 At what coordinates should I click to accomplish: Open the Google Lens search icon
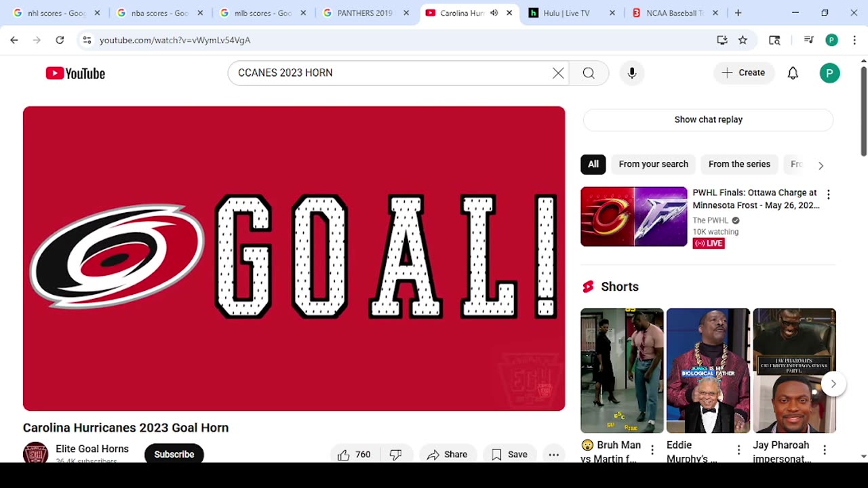774,40
